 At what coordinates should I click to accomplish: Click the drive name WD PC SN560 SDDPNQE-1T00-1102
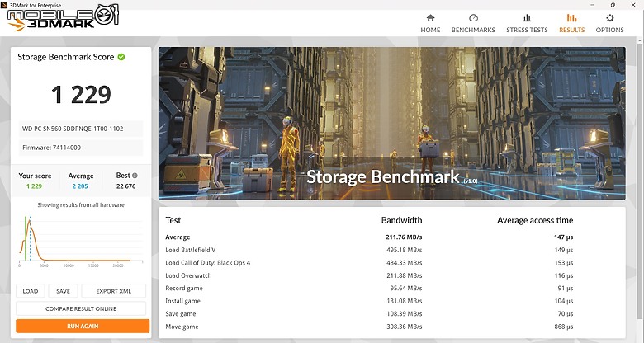(73, 129)
